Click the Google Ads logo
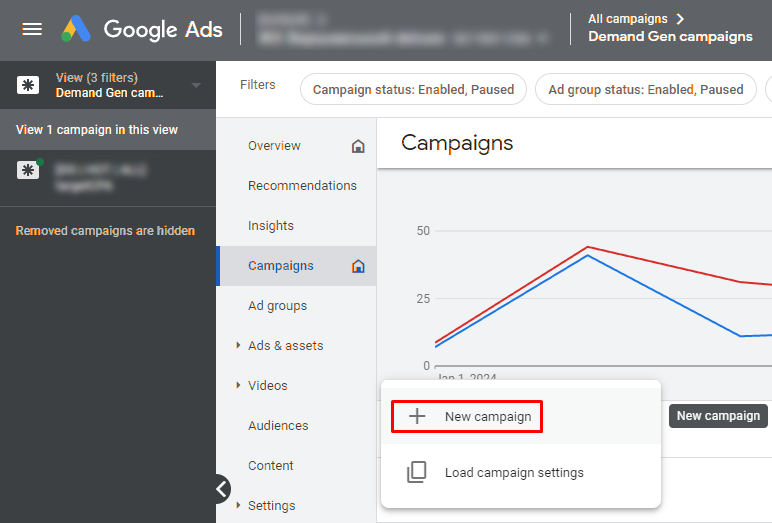Viewport: 772px width, 523px height. 142,29
